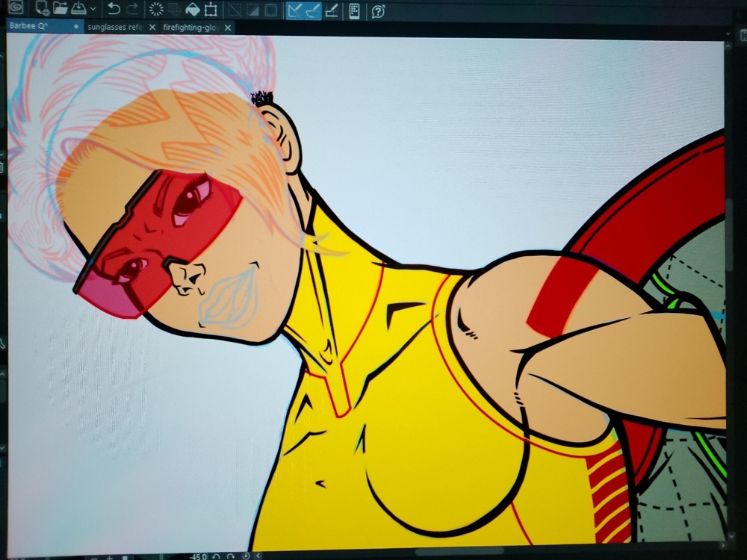Activate the Scale/Rotate transform icon
This screenshot has height=560, width=747.
pyautogui.click(x=211, y=10)
